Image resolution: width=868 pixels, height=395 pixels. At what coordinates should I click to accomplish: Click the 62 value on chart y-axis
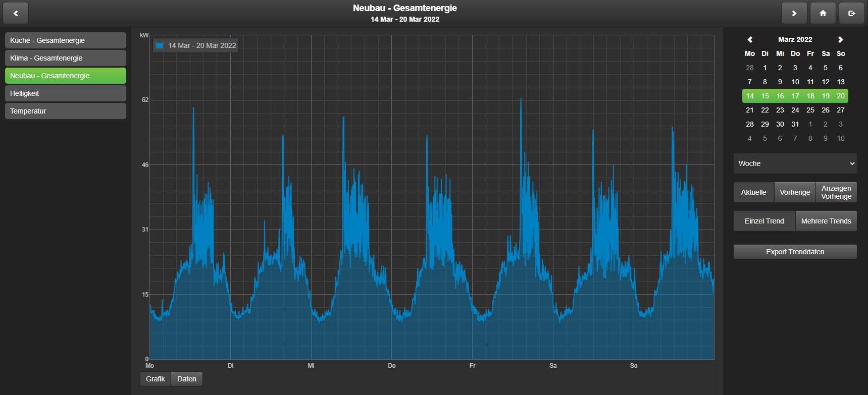click(x=145, y=100)
